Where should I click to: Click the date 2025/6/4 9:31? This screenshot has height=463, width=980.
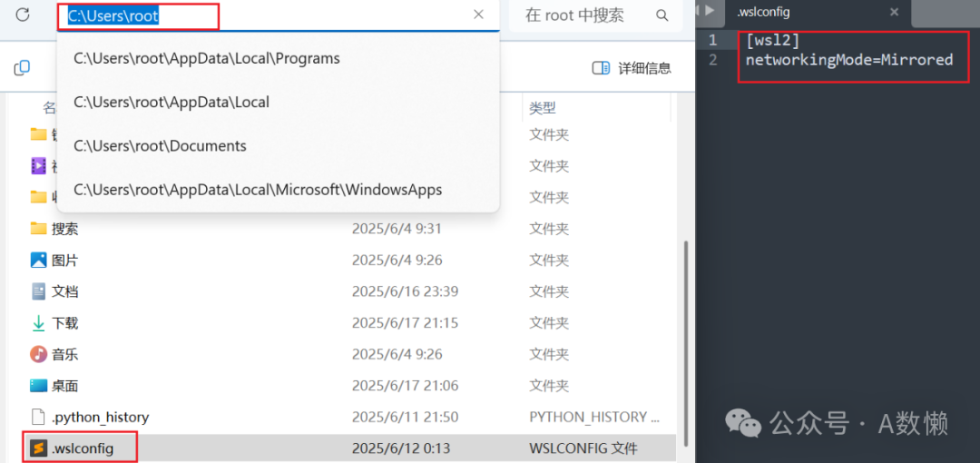(x=397, y=229)
